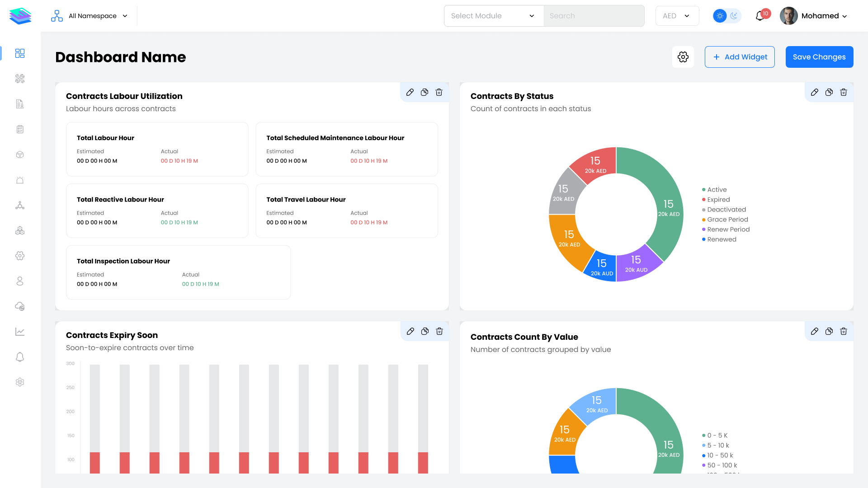
Task: Click the purple Renew Period donut segment
Action: click(637, 264)
